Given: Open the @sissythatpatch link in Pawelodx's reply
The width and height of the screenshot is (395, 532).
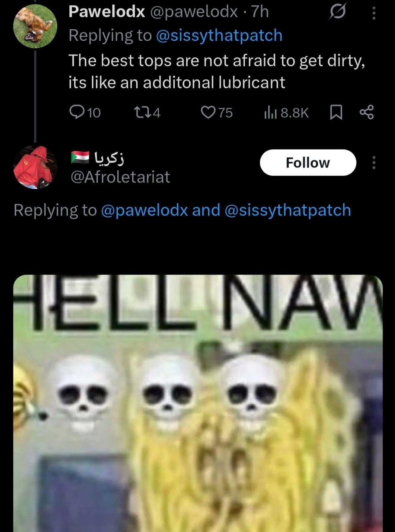Looking at the screenshot, I should click(x=219, y=36).
